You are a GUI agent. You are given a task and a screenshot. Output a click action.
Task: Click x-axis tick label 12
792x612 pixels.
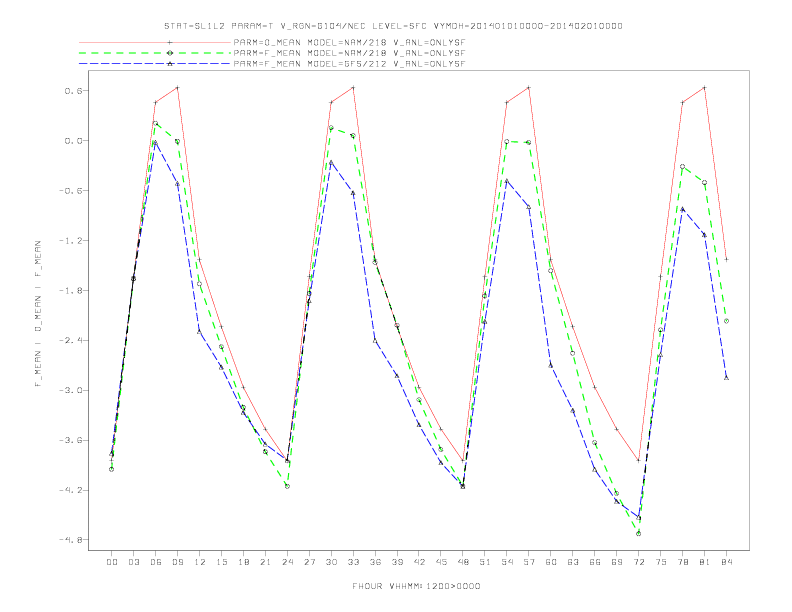tap(200, 562)
